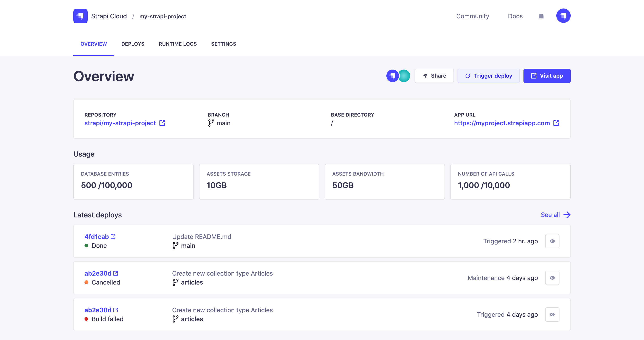Open Settings tab
Screen dimensions: 644x340
(223, 43)
